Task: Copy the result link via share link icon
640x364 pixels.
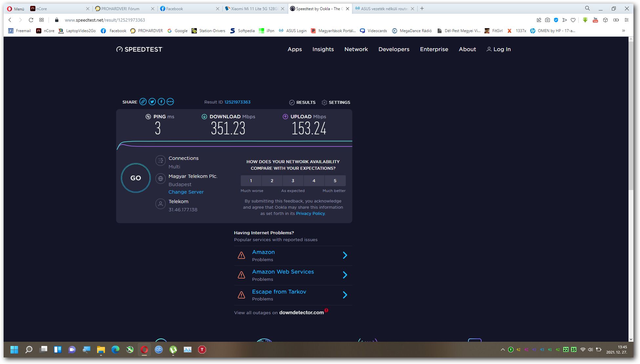Action: (143, 102)
